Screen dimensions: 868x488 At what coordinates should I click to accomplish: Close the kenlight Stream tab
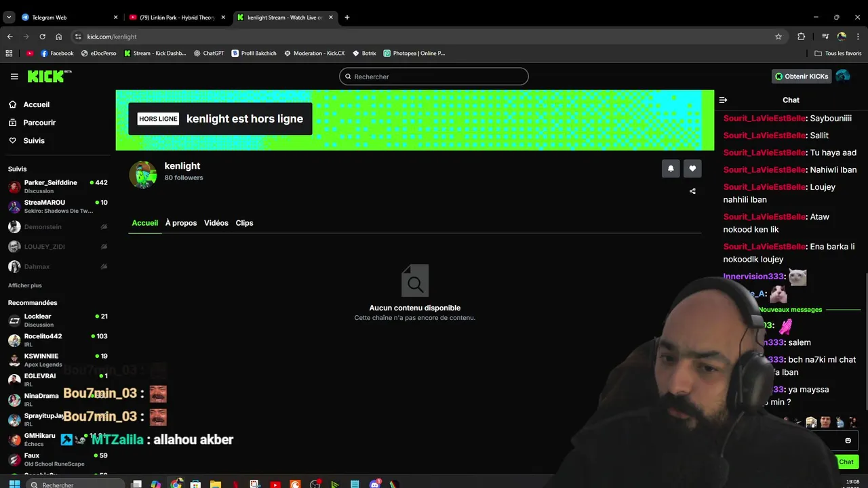coord(331,18)
